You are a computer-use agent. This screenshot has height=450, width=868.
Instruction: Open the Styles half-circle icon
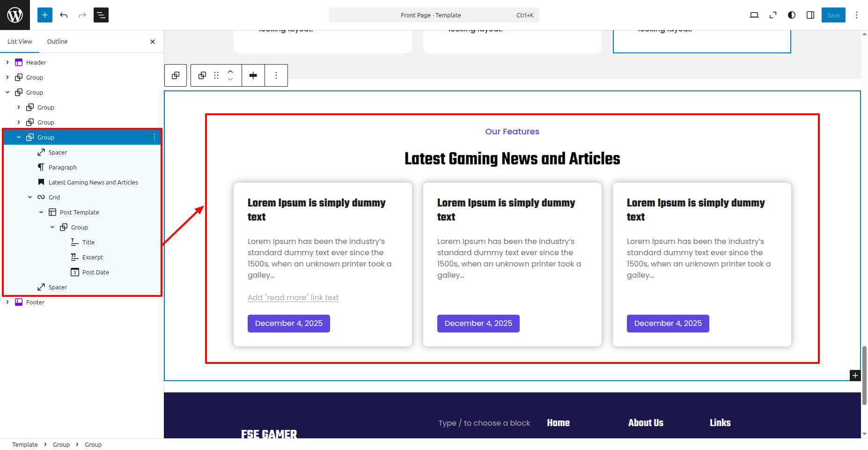(792, 15)
